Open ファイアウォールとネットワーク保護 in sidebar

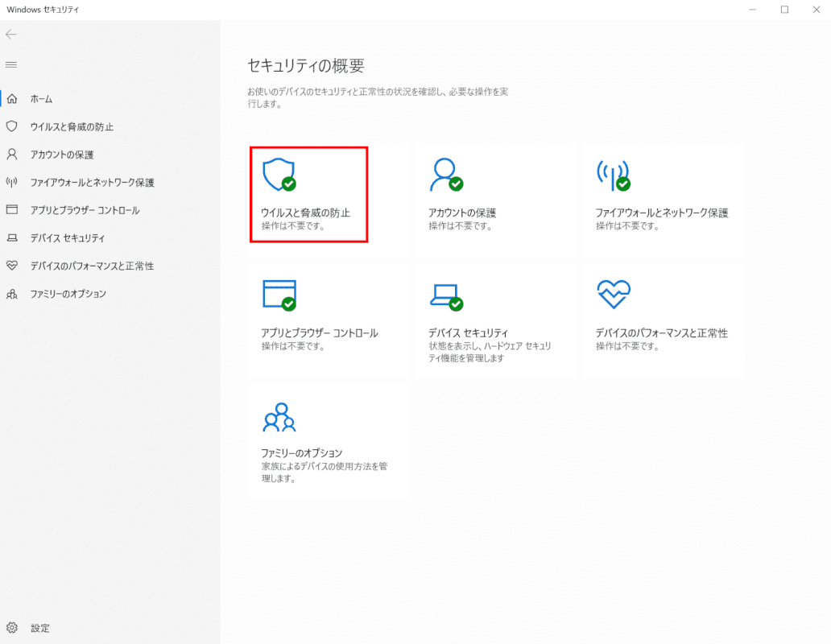point(92,182)
